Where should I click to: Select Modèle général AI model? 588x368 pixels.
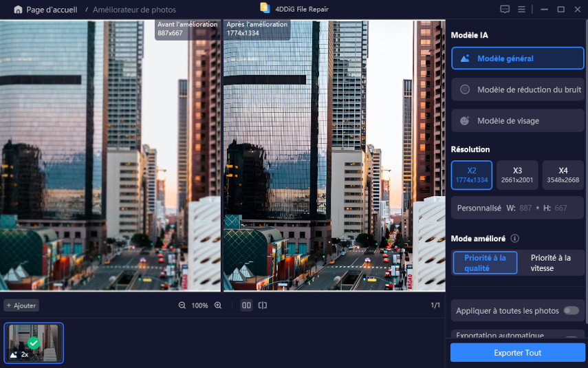[x=517, y=58]
